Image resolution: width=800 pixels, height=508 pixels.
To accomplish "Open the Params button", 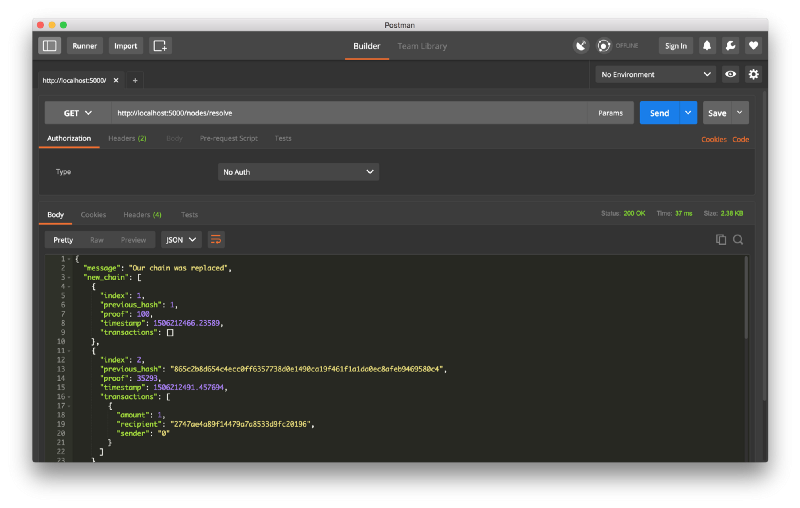I will [x=610, y=113].
